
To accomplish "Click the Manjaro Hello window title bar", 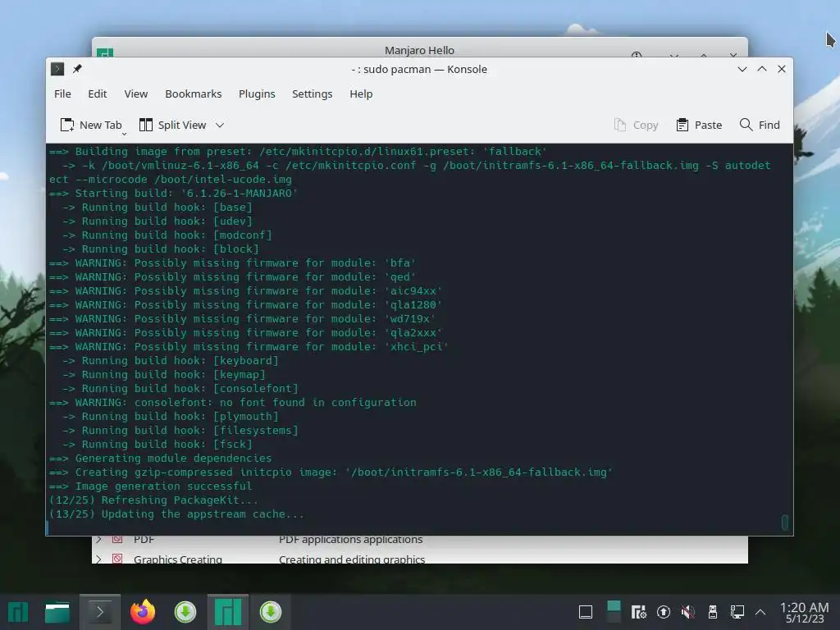I will (419, 48).
